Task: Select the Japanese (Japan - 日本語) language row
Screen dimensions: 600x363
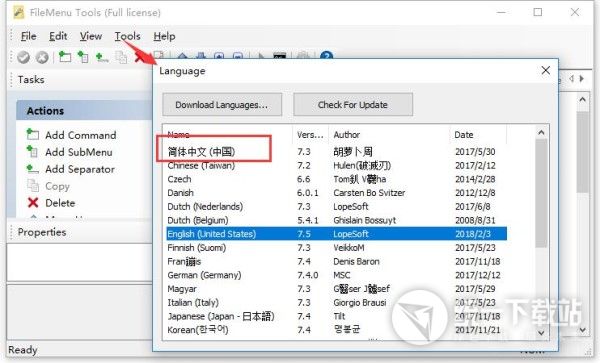Action: 336,316
